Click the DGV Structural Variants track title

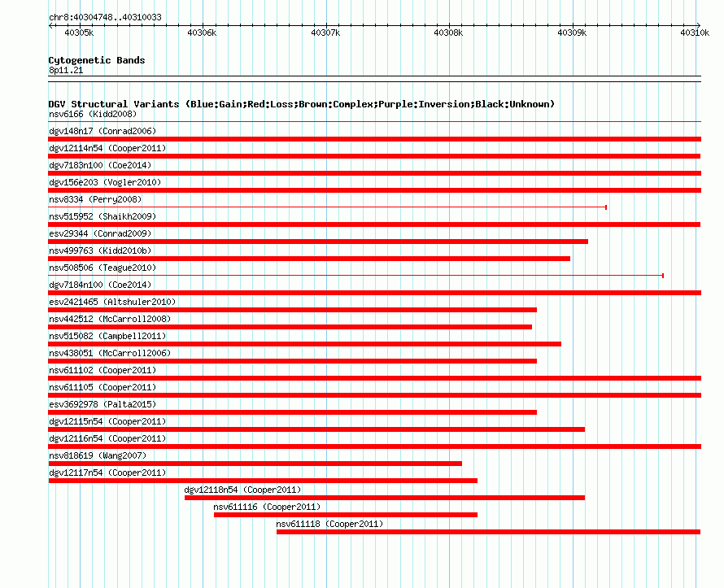pos(302,104)
